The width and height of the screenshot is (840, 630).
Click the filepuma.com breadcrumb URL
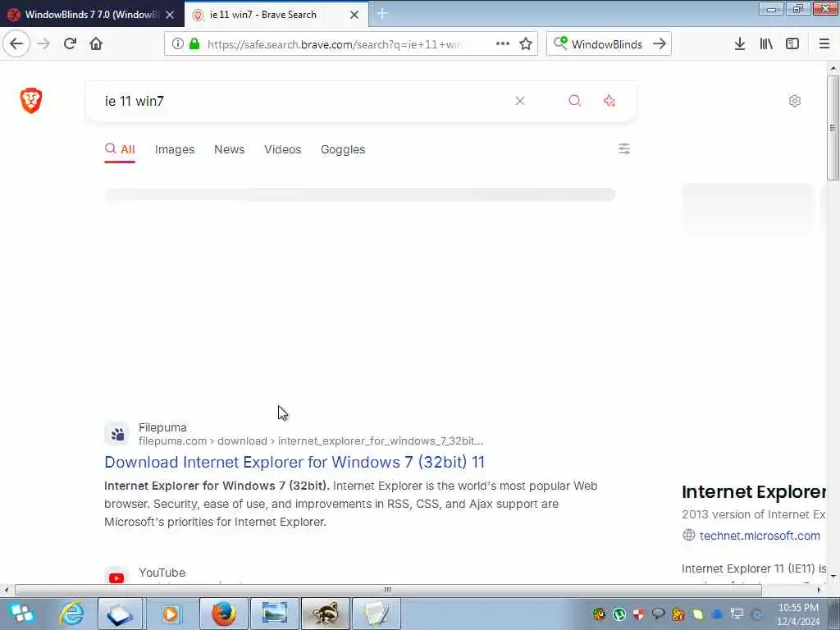(311, 441)
